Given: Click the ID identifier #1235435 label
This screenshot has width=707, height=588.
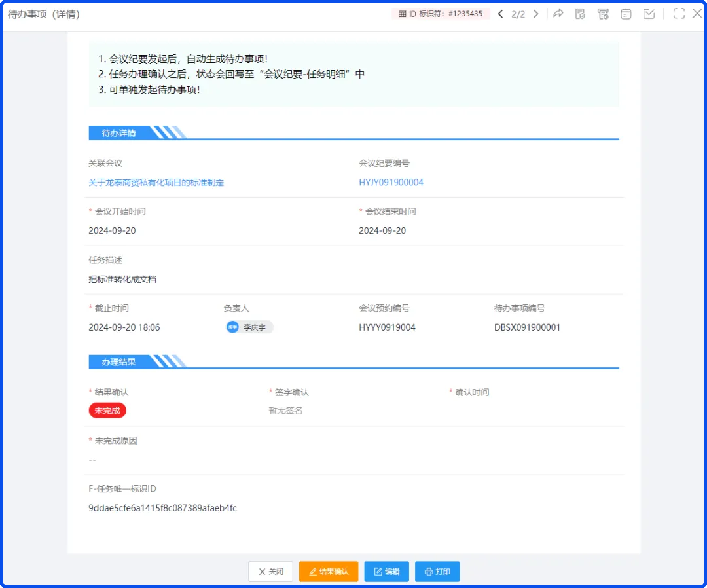Looking at the screenshot, I should [x=441, y=14].
